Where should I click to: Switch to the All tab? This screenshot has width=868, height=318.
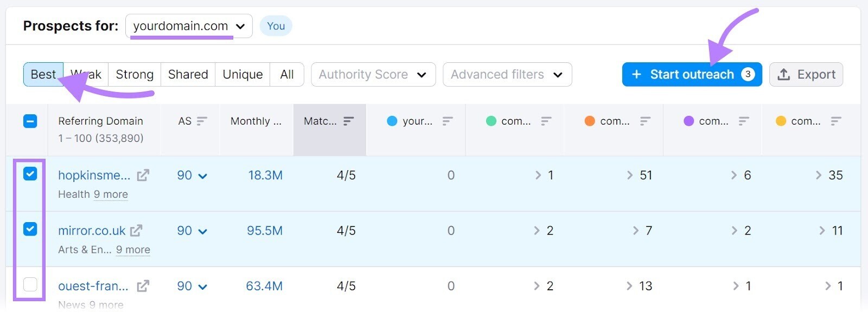tap(287, 75)
